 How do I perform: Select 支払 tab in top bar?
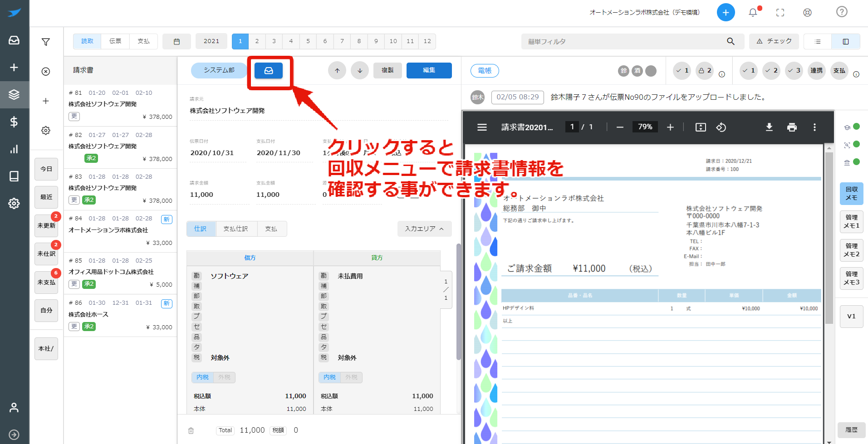point(143,41)
